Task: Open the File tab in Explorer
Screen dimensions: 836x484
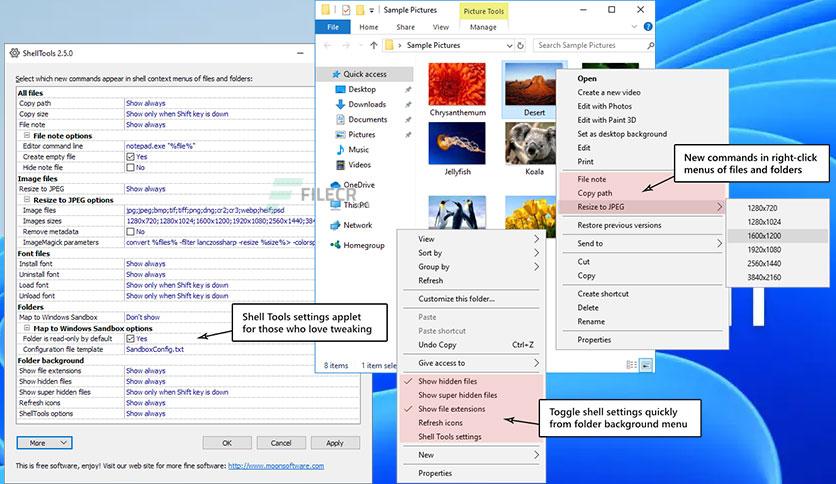Action: 333,27
